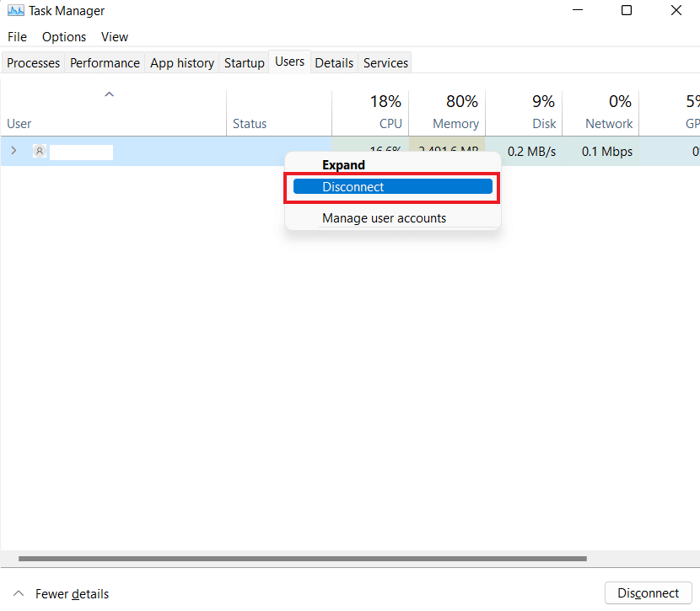
Task: Switch to the Processes tab
Action: tap(34, 63)
